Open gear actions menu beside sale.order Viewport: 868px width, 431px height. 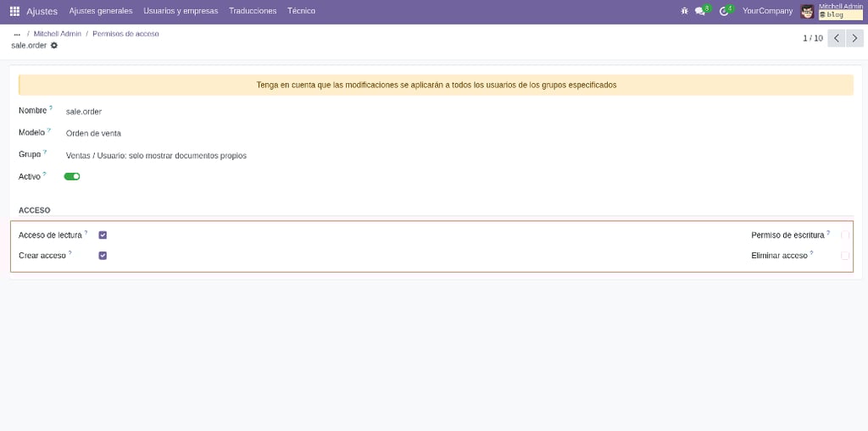[53, 46]
